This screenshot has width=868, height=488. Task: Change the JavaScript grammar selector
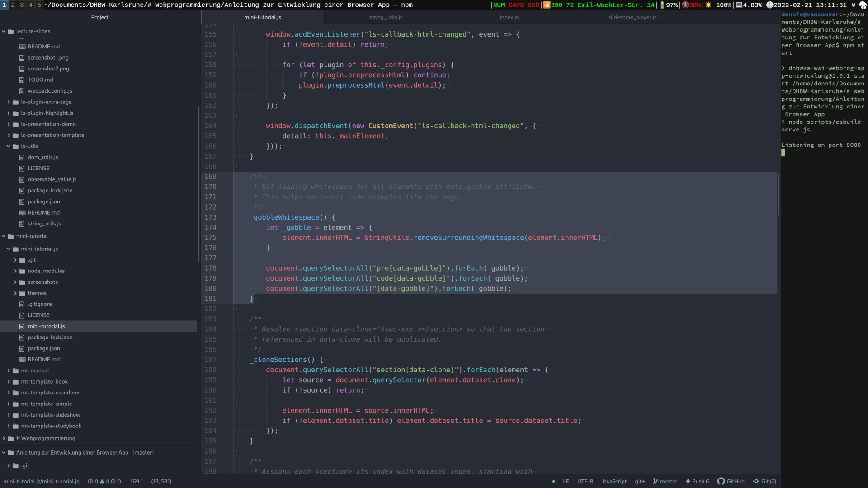pos(613,482)
